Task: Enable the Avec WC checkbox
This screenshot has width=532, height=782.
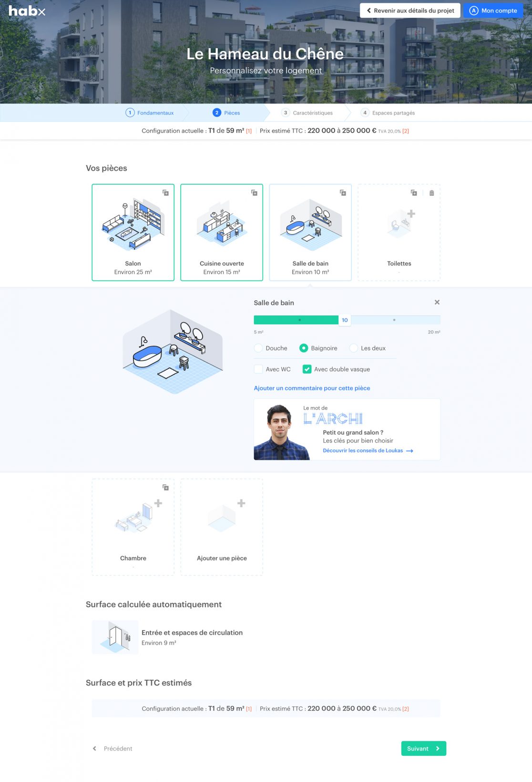Action: [x=258, y=369]
